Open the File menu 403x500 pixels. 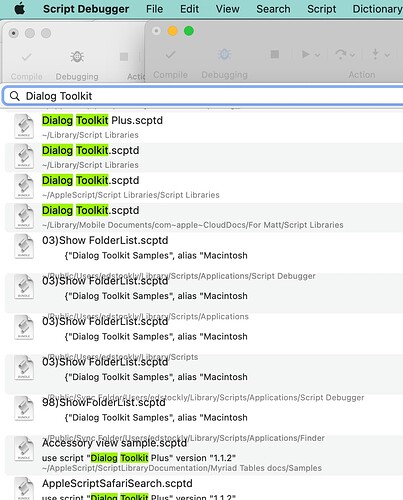(154, 9)
